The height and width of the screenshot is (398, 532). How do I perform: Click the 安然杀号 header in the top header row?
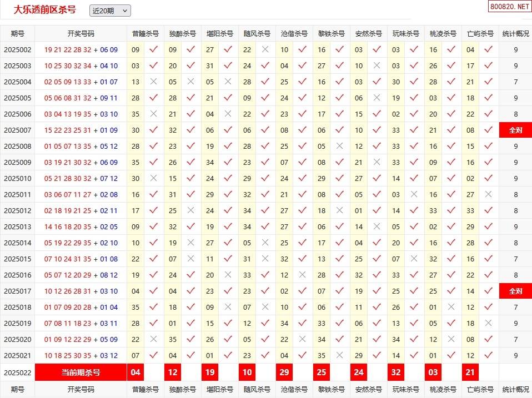(x=369, y=33)
